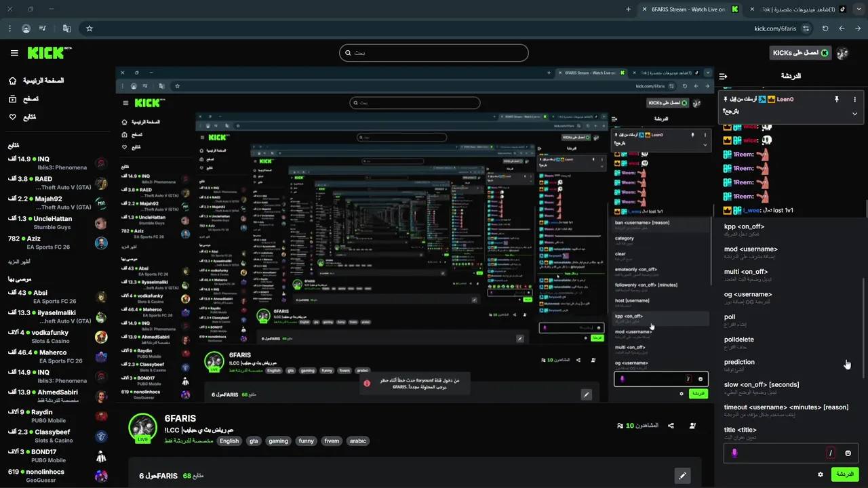The width and height of the screenshot is (868, 488).
Task: Open the new browser tab plus button
Action: tap(628, 9)
